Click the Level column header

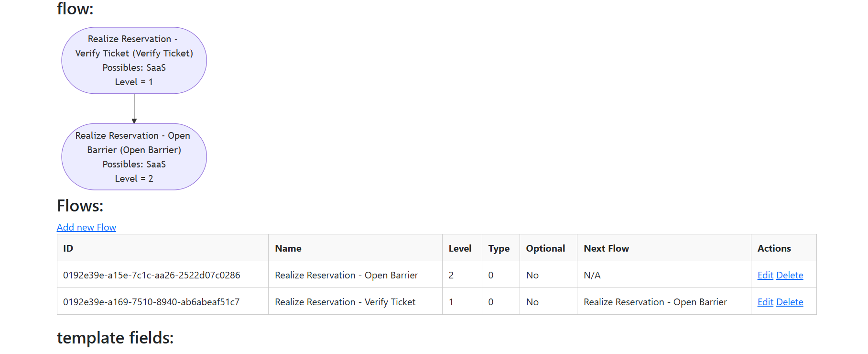click(x=460, y=248)
